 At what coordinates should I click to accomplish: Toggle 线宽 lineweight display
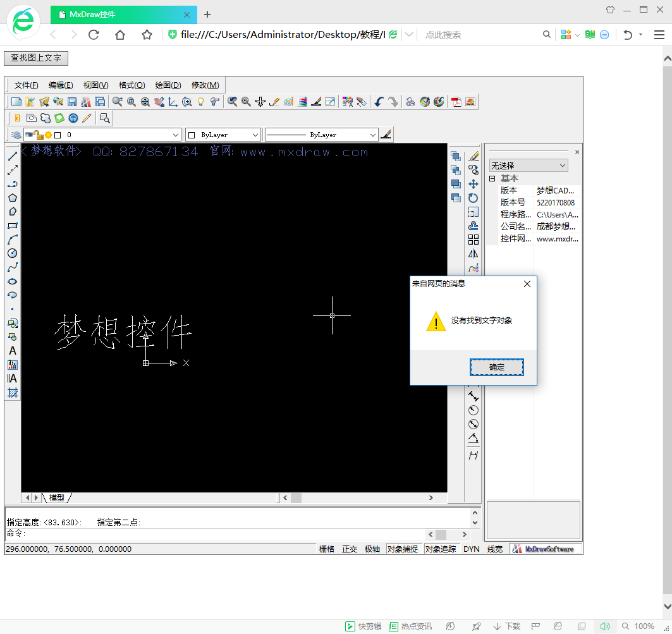[495, 549]
